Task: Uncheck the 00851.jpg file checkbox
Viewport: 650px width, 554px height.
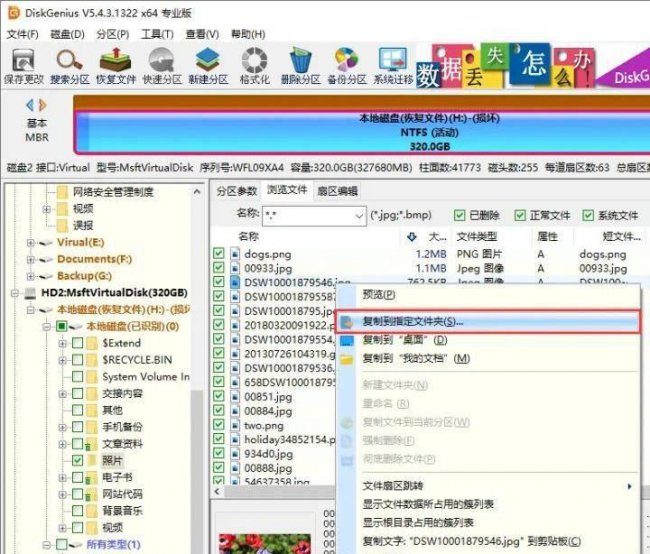Action: pos(218,396)
